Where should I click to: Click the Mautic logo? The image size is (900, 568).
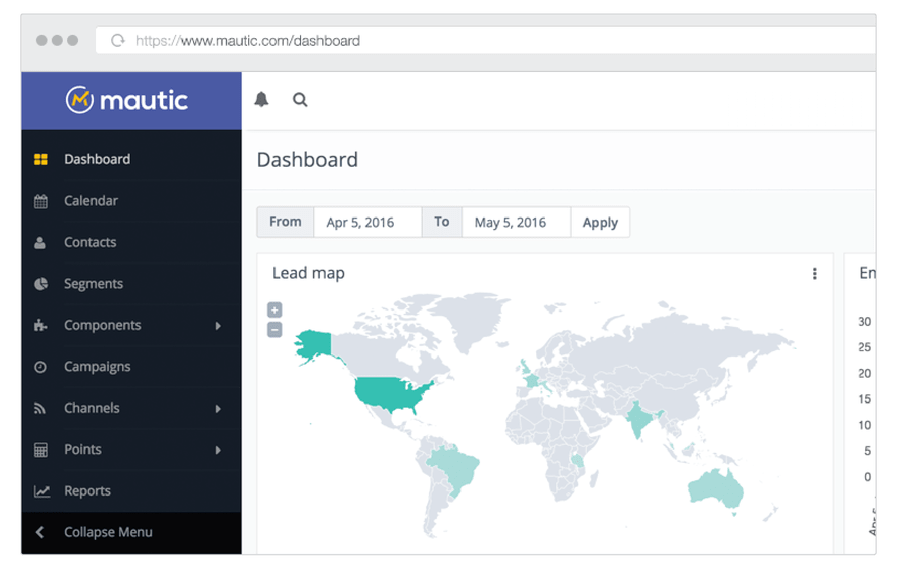127,100
